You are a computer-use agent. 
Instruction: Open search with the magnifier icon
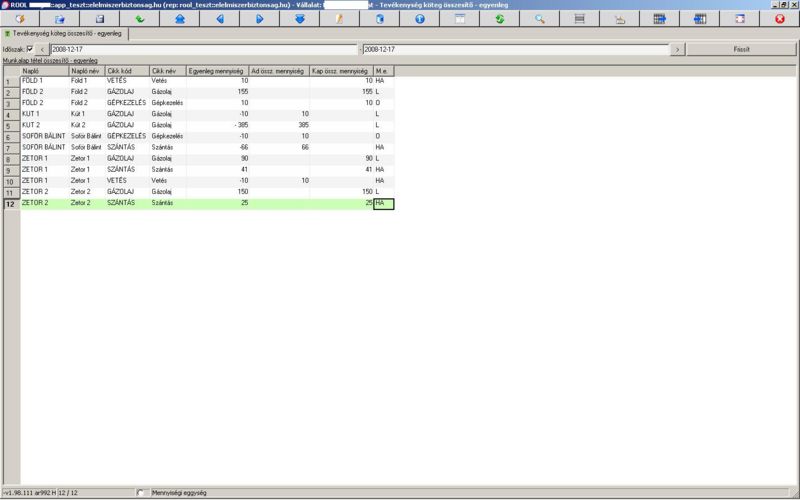(x=539, y=19)
